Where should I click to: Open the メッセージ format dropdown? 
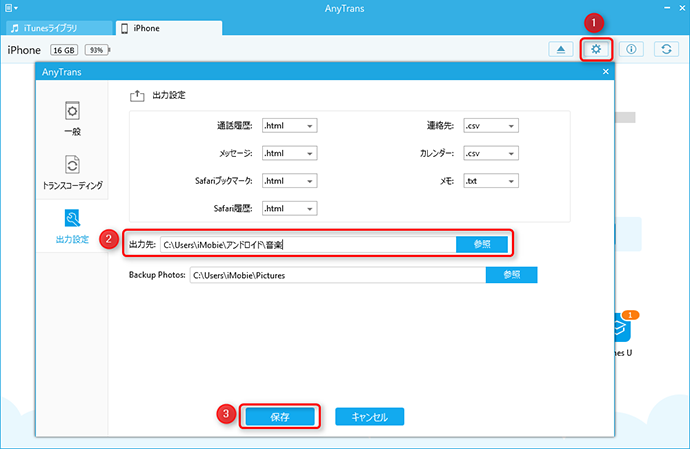[290, 153]
